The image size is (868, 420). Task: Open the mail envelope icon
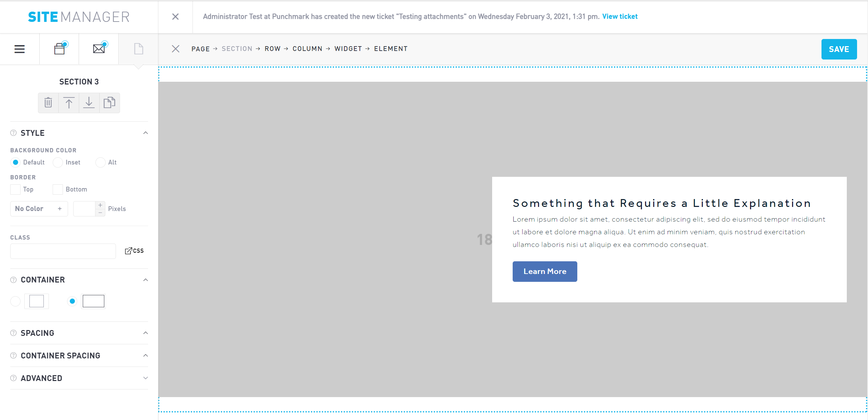pos(99,49)
